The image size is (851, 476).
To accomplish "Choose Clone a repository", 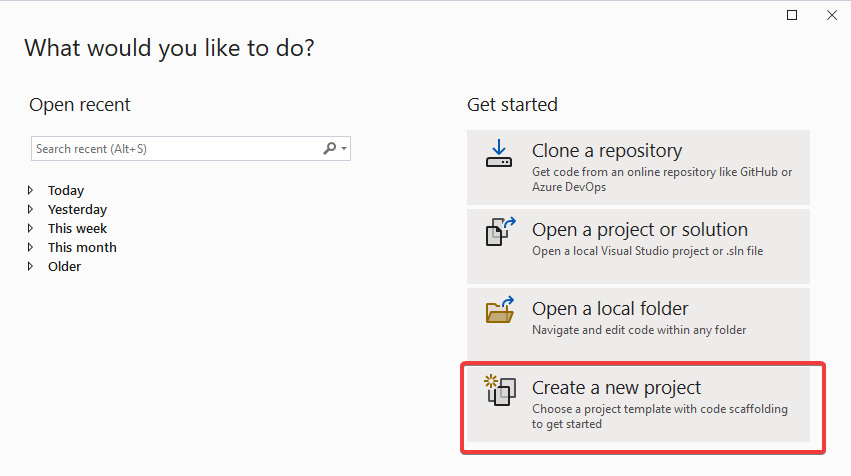I will pos(638,167).
